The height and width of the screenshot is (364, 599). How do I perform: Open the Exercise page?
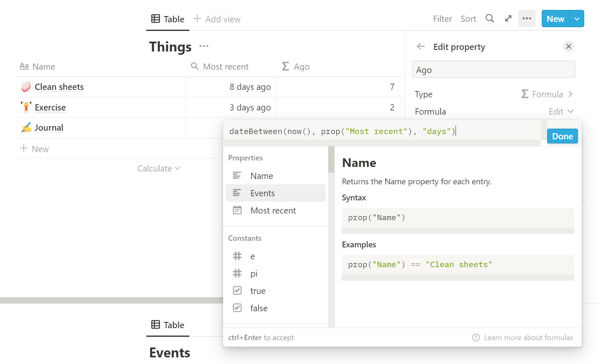pos(50,108)
